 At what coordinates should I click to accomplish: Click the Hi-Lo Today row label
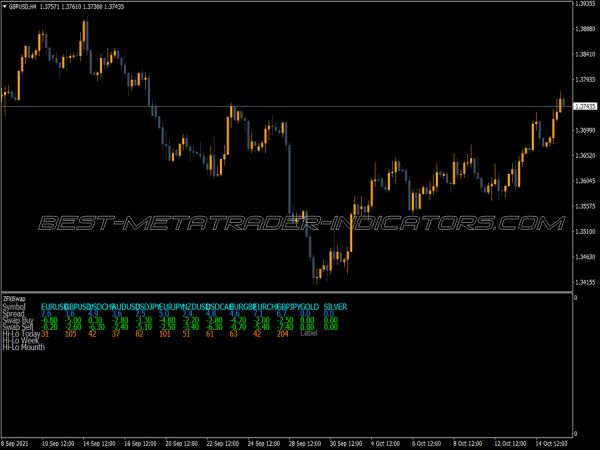(x=20, y=334)
